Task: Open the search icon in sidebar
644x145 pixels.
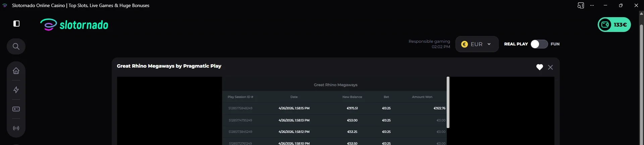Action: (16, 46)
